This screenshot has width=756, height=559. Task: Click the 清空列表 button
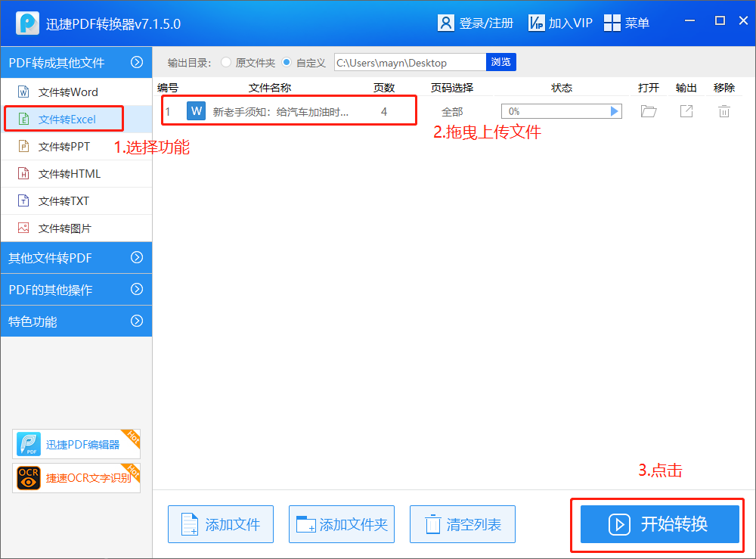(x=463, y=524)
